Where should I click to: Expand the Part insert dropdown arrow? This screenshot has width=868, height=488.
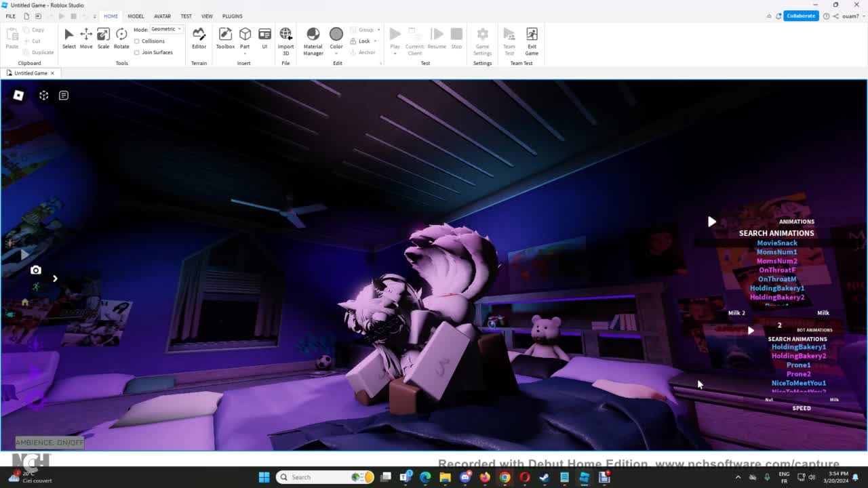pyautogui.click(x=245, y=54)
